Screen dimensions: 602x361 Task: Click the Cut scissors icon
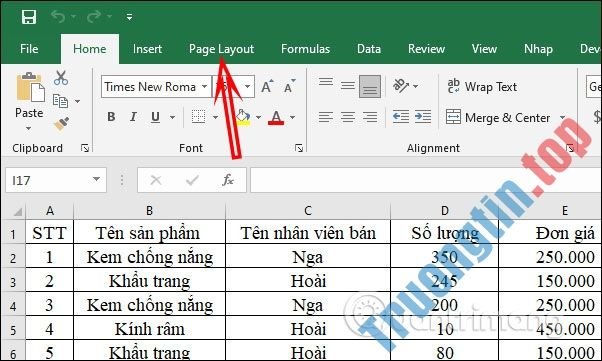61,78
